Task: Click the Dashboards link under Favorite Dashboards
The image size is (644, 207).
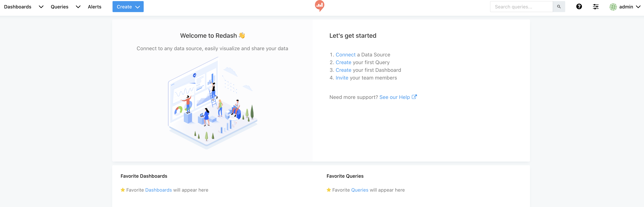Action: [x=158, y=190]
